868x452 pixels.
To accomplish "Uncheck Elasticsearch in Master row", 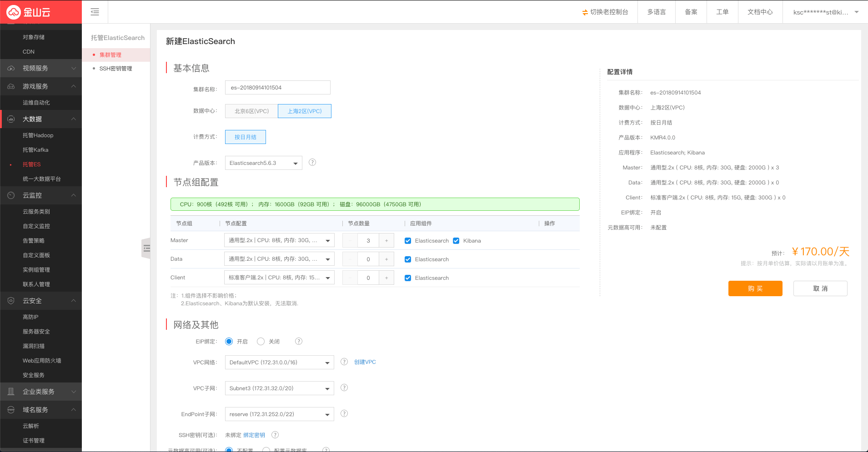I will 408,241.
